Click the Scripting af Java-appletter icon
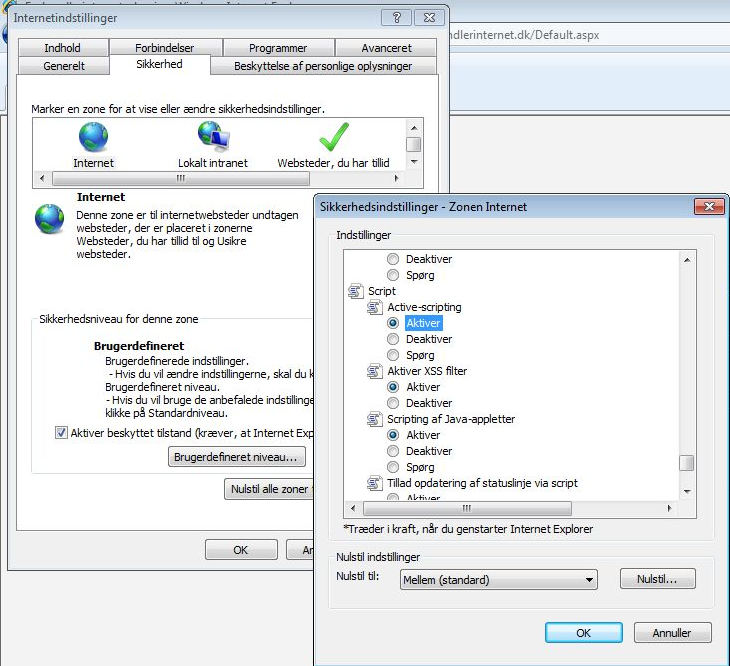Image resolution: width=730 pixels, height=666 pixels. 375,419
